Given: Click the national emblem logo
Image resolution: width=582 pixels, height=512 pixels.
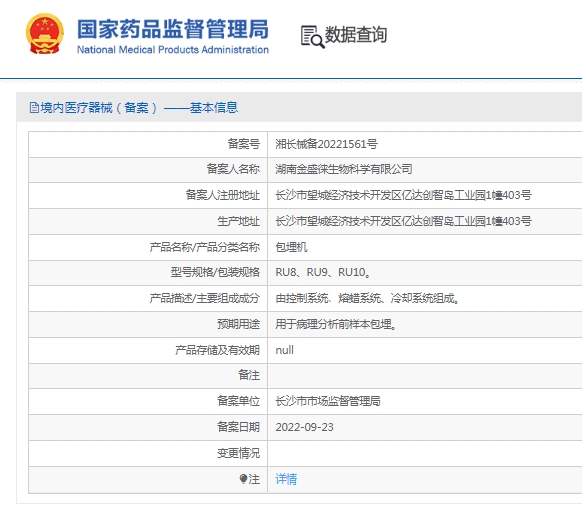Looking at the screenshot, I should [45, 34].
